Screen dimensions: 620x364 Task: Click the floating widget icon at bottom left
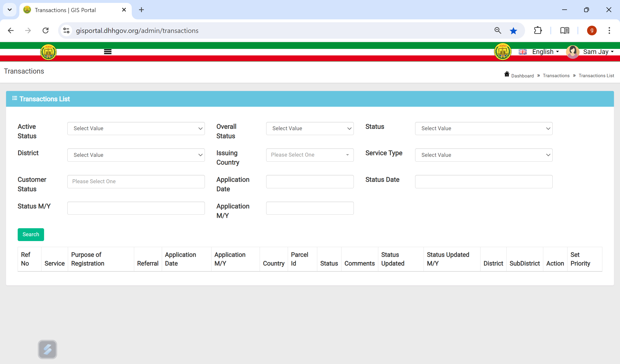click(47, 349)
